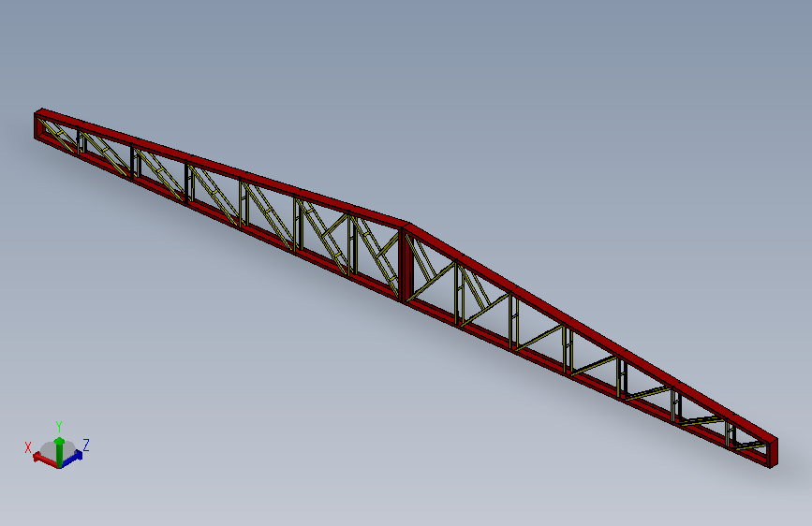Select the red center post at the truss peak
812x526 pixels.
[x=406, y=264]
